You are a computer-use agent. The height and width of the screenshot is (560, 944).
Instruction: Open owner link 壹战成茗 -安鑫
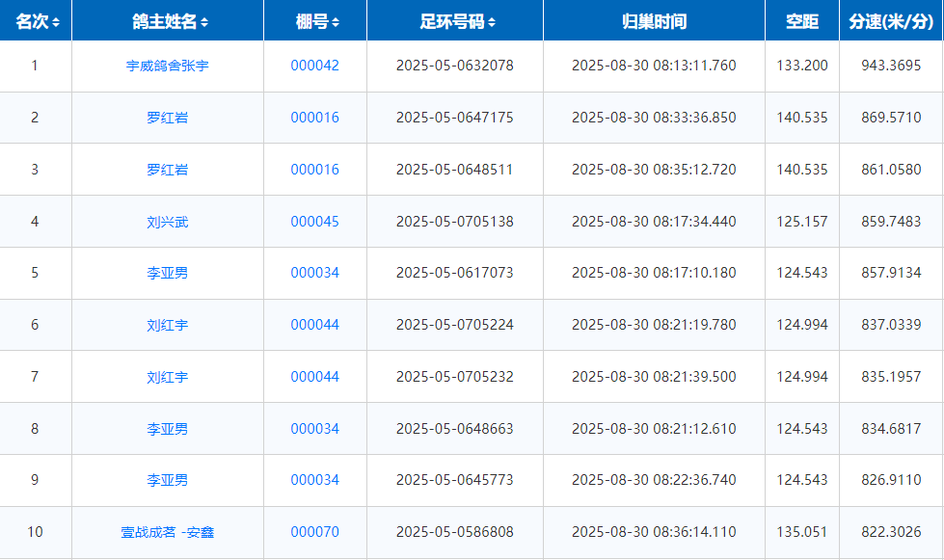[x=168, y=532]
